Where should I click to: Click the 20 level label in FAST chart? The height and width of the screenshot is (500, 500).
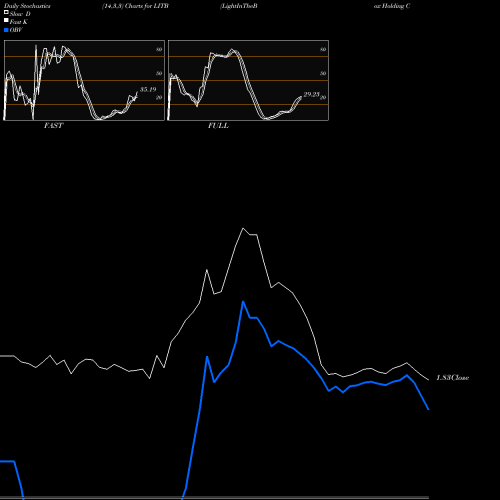(x=159, y=97)
